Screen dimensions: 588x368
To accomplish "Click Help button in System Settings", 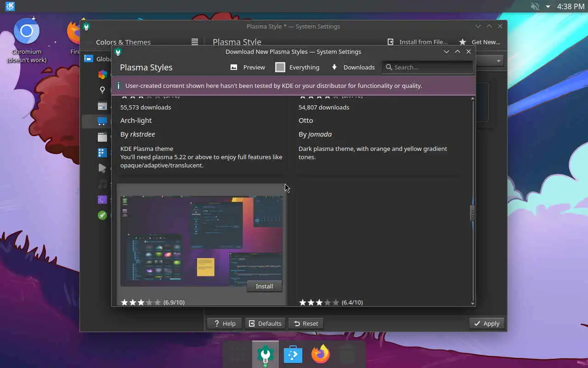I will (224, 323).
